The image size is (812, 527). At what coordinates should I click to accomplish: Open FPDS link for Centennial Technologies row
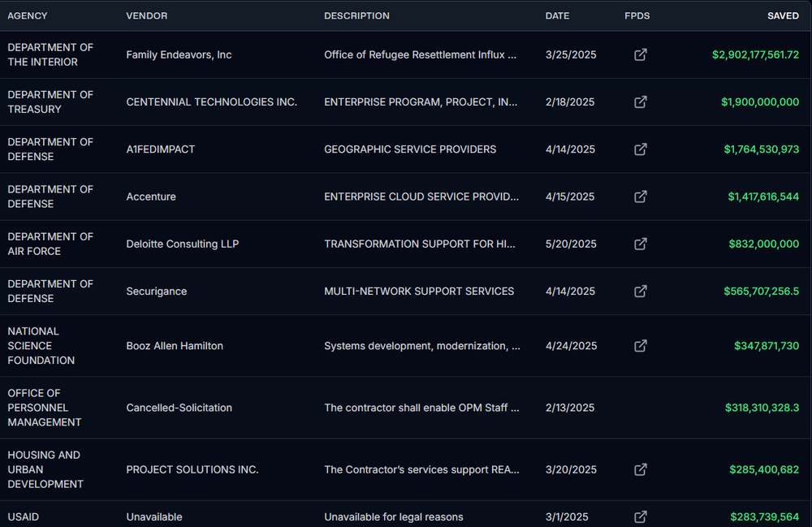pyautogui.click(x=640, y=102)
